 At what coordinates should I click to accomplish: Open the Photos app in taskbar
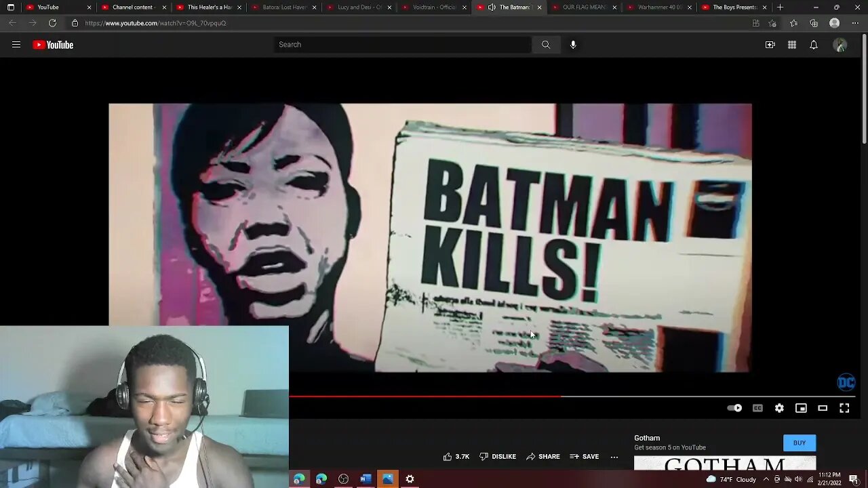(388, 479)
